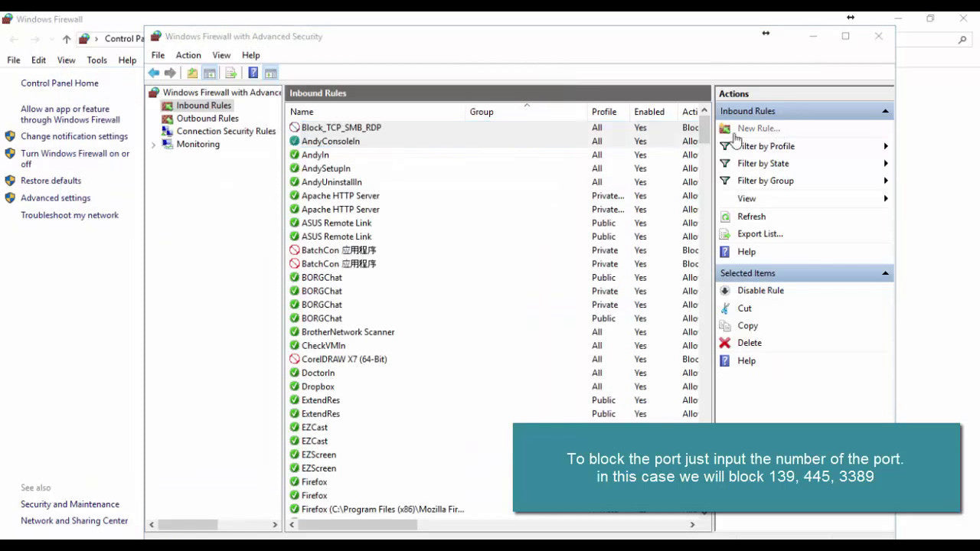Click the shield icon beside Restore defaults

[10, 181]
